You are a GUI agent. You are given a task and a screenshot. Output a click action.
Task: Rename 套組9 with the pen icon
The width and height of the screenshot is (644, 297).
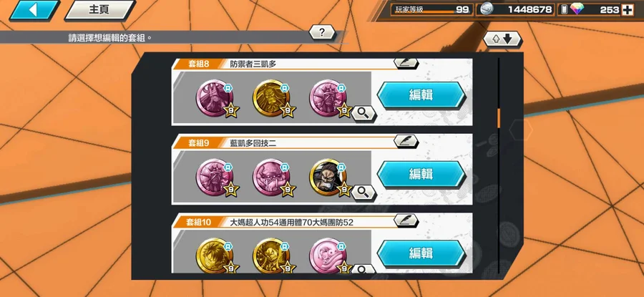pyautogui.click(x=406, y=141)
